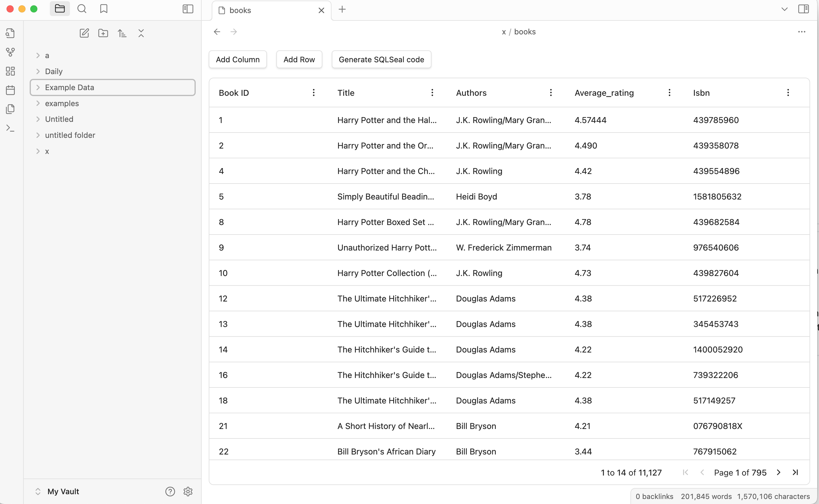Screen dimensions: 819x504
Task: Click the back navigation arrow at top
Action: pyautogui.click(x=217, y=31)
